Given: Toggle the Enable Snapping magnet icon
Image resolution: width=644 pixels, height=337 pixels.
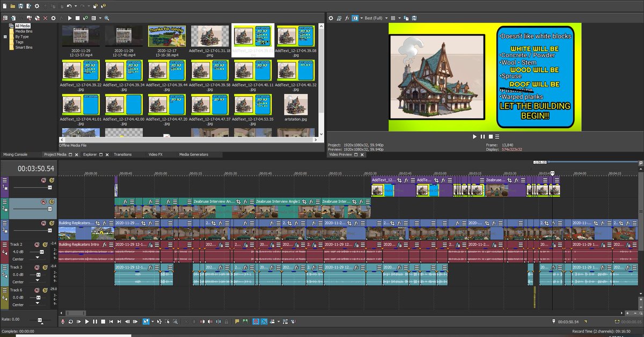Looking at the screenshot, I should [x=256, y=321].
